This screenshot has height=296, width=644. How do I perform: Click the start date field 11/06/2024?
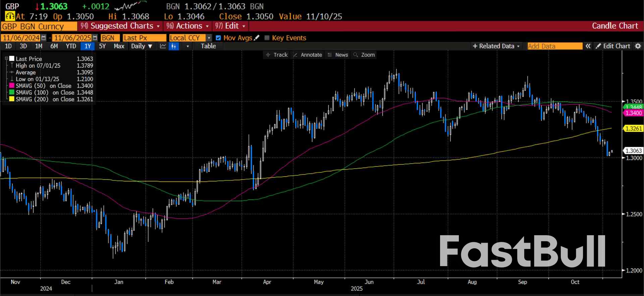click(x=21, y=38)
